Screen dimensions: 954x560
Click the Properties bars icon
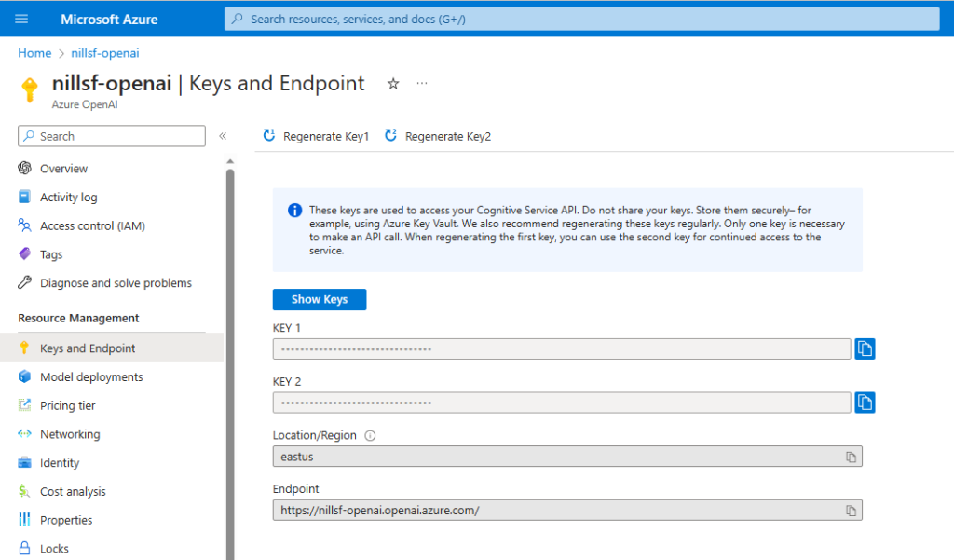click(24, 519)
